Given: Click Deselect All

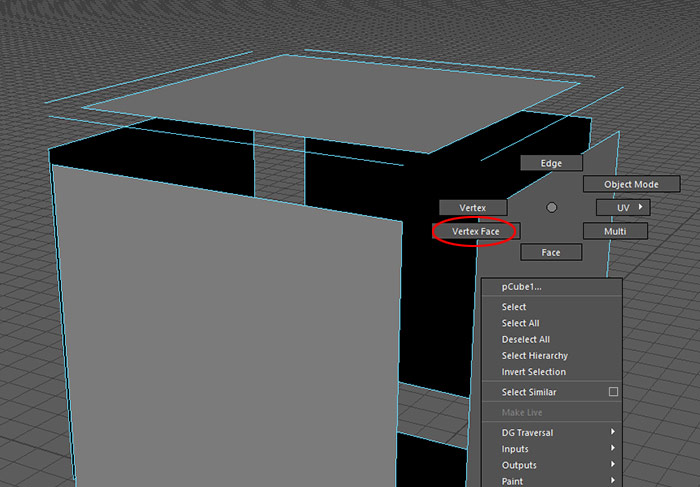Looking at the screenshot, I should [525, 339].
